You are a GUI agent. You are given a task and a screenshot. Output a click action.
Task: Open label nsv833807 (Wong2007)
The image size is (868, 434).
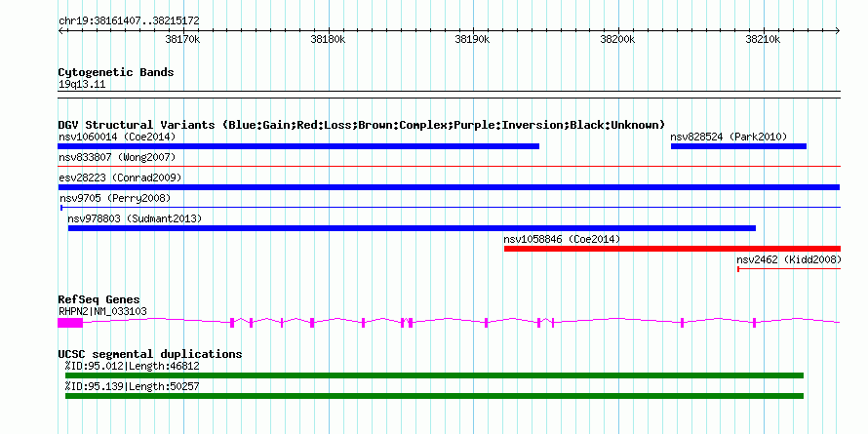tap(117, 157)
